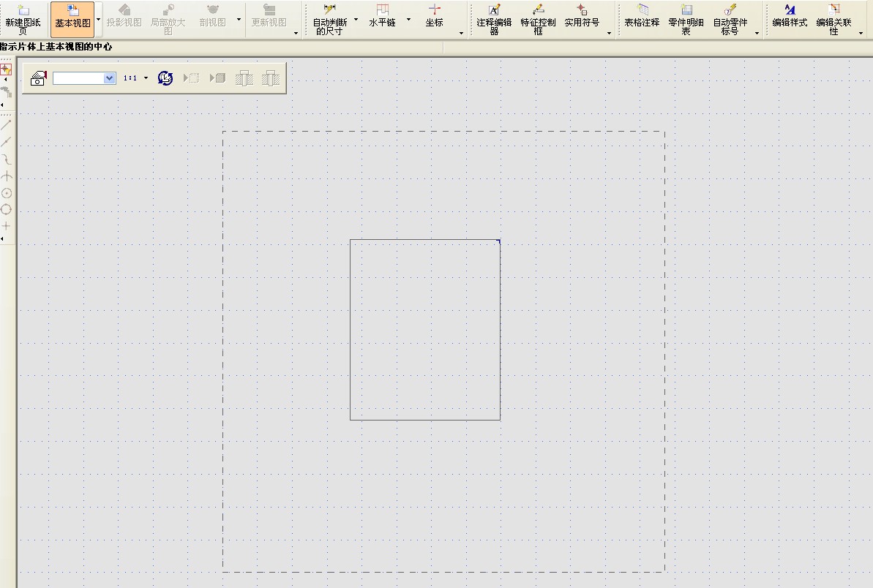Select the 基本视图 (Base View) tool

click(x=73, y=19)
